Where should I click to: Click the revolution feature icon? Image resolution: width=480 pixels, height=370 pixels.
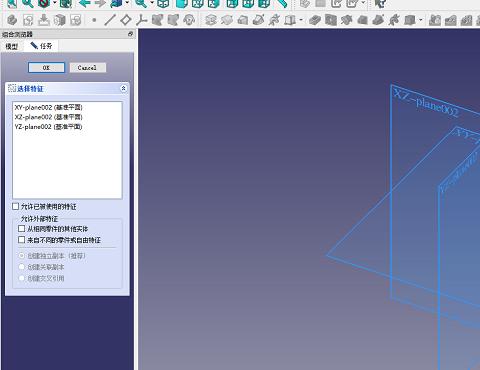point(227,20)
